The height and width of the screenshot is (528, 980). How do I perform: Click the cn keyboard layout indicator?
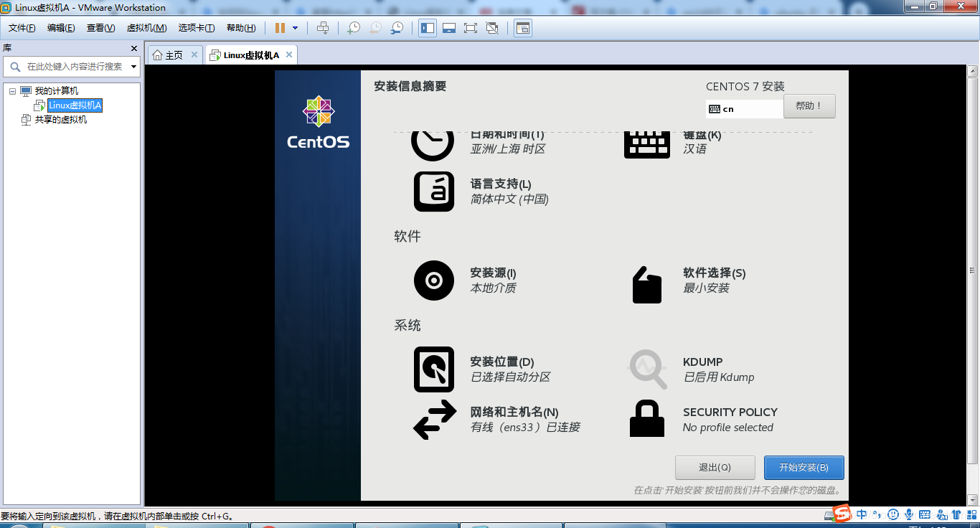[744, 109]
